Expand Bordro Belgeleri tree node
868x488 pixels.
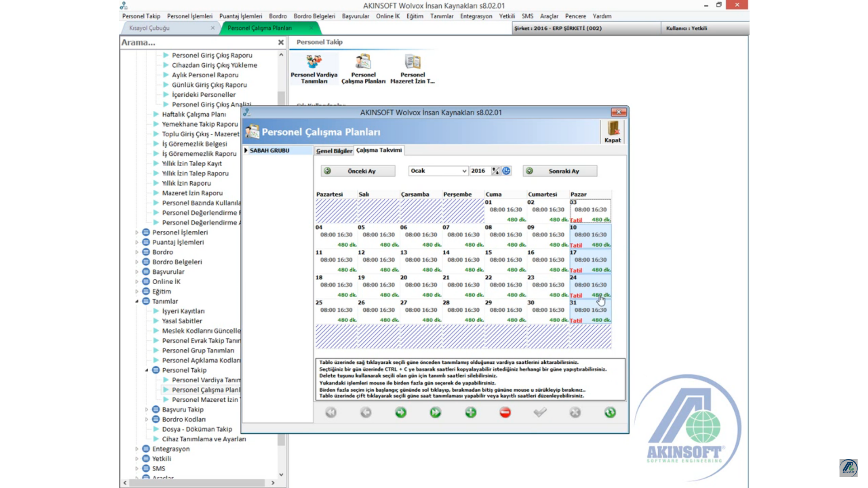click(x=137, y=262)
